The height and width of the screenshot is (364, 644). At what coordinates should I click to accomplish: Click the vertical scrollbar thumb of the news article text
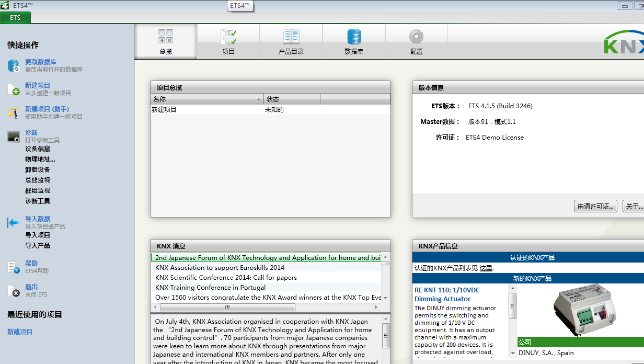[386, 335]
